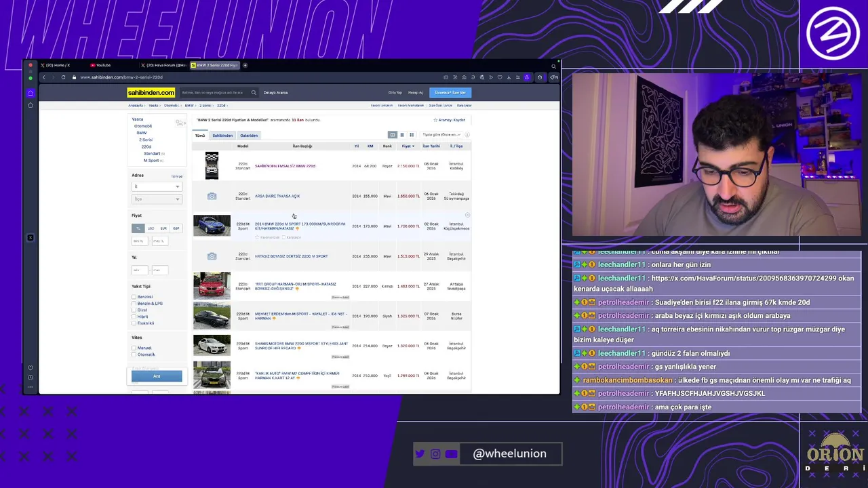Open the Detaylı Arama link
Screen dimensions: 868x488
[275, 93]
